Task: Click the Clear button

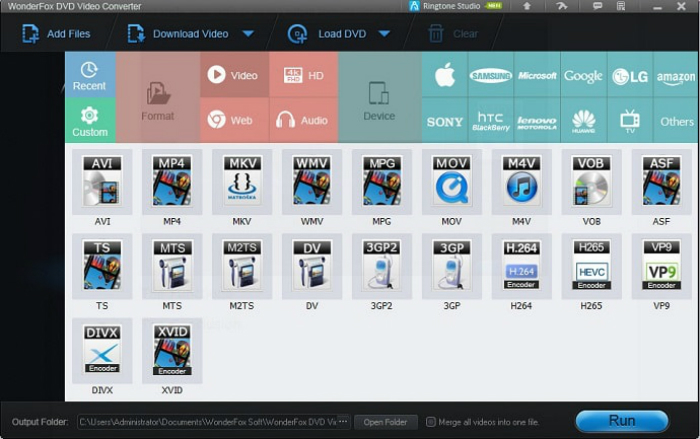Action: pyautogui.click(x=453, y=34)
